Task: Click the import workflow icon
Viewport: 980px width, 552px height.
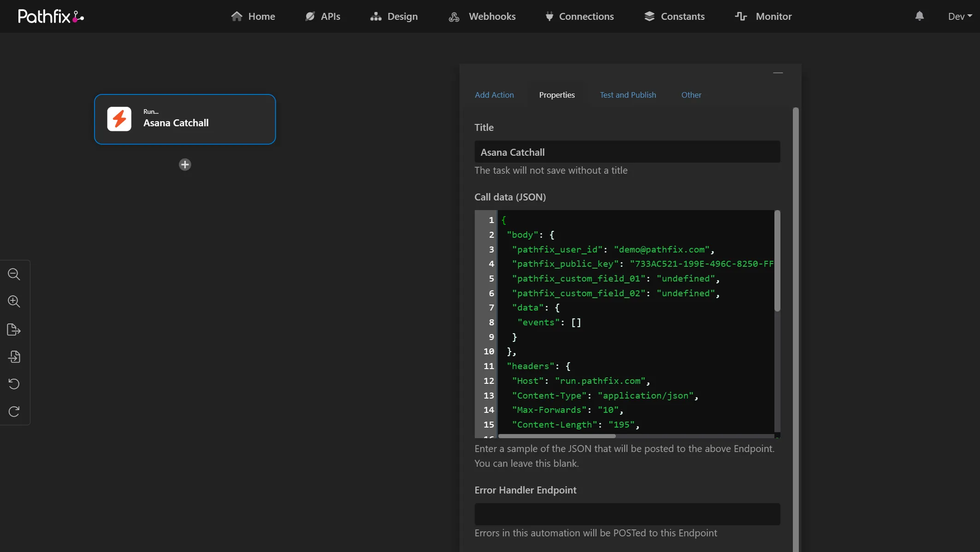Action: click(14, 357)
